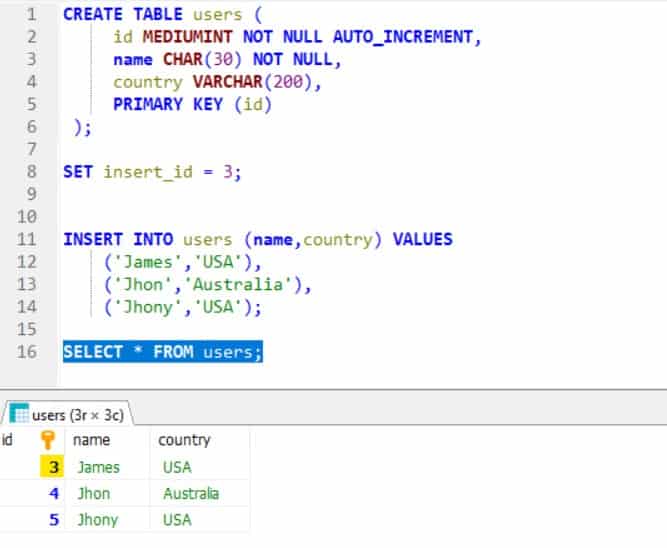Select the USA cell in Jhony row
The height and width of the screenshot is (548, 667).
200,519
